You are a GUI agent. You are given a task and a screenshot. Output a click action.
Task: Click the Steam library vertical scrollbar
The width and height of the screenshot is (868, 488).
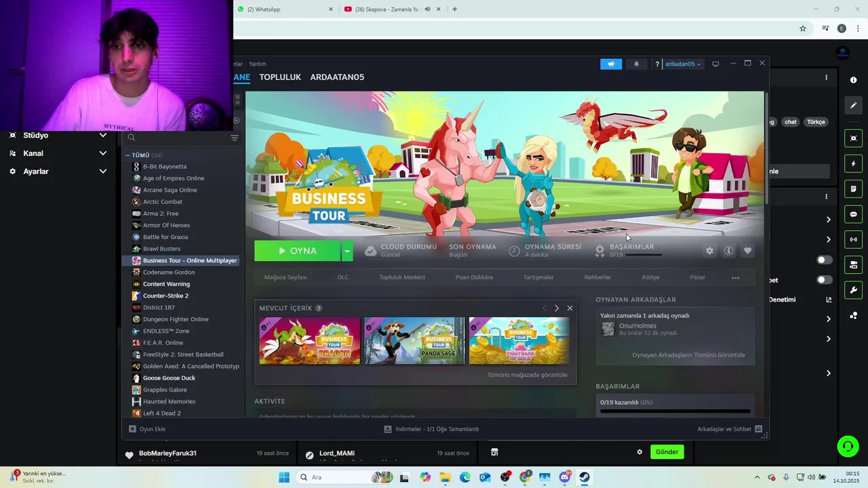pyautogui.click(x=766, y=149)
